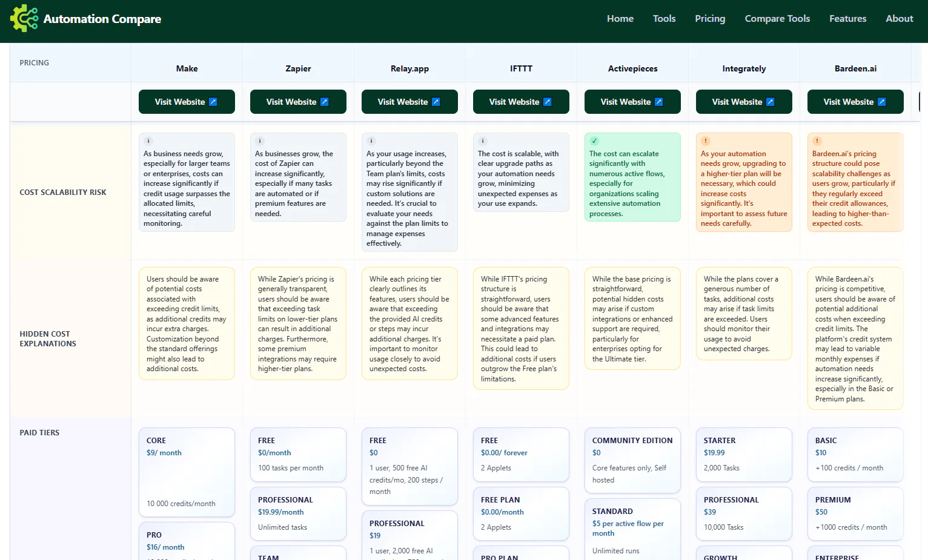Visit the IFTTT website button
Image resolution: width=928 pixels, height=560 pixels.
point(521,102)
